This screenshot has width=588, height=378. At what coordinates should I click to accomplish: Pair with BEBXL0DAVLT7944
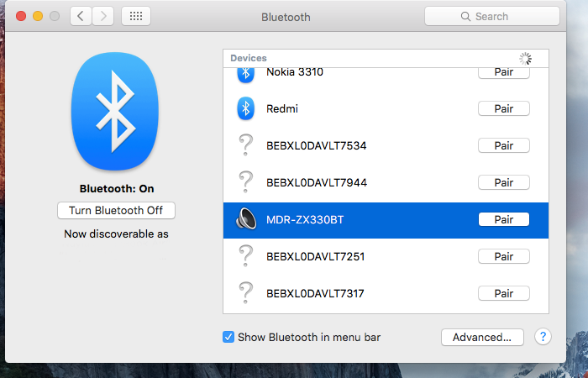pyautogui.click(x=504, y=182)
